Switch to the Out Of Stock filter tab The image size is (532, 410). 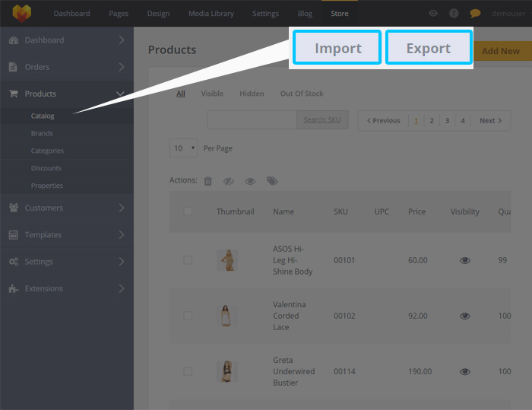(302, 94)
